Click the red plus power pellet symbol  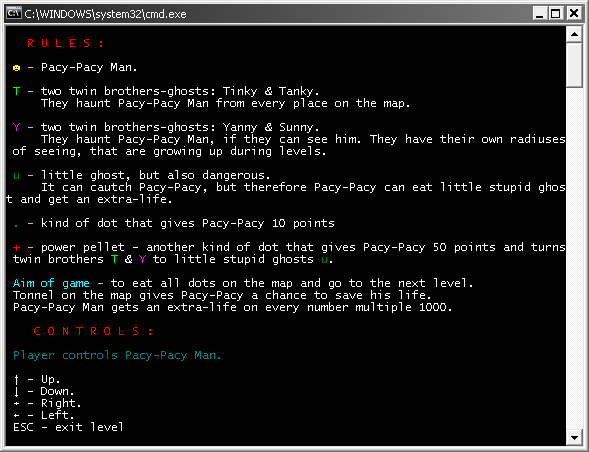pos(17,248)
